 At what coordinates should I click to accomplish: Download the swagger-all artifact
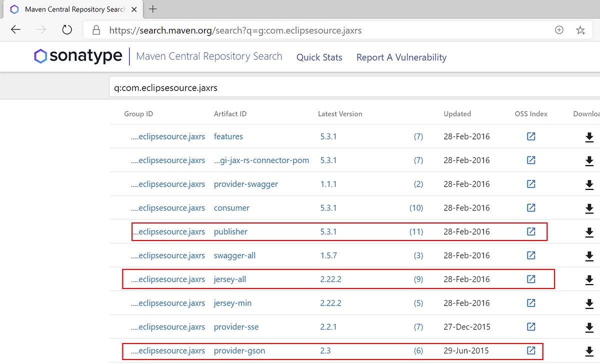pyautogui.click(x=589, y=256)
